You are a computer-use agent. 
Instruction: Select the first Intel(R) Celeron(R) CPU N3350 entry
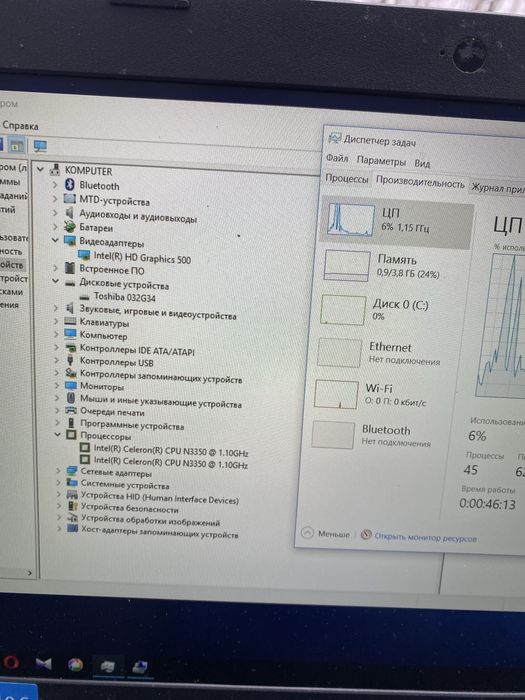click(x=171, y=450)
